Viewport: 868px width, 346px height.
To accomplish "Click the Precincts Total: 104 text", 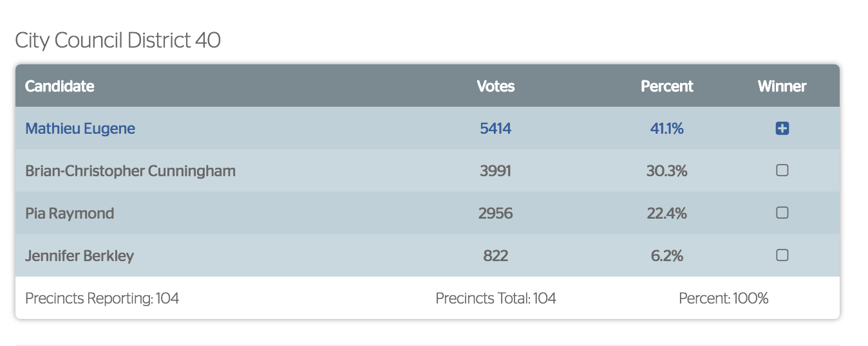I will click(x=496, y=298).
